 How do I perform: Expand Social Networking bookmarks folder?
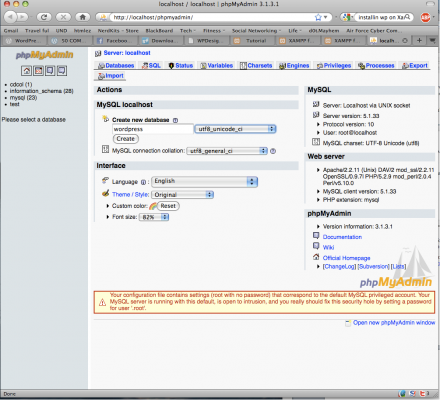(x=256, y=31)
